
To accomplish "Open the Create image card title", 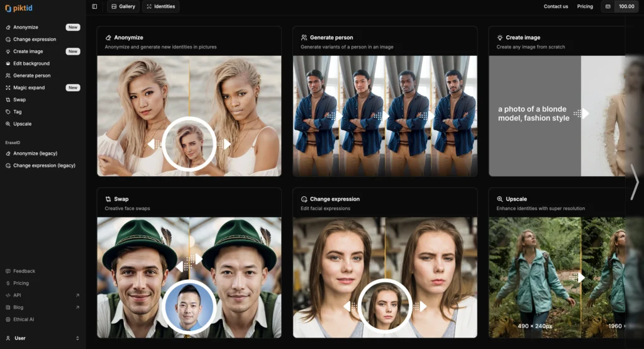I will coord(523,38).
